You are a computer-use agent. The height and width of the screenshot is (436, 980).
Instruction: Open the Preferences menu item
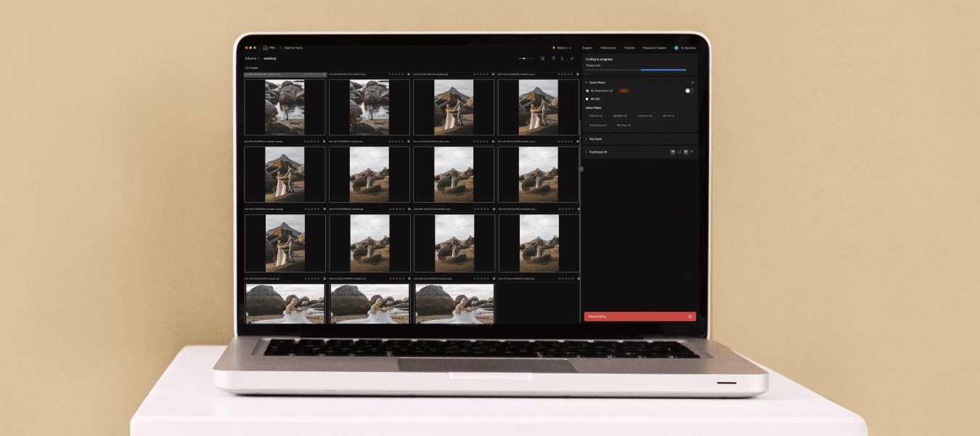608,48
